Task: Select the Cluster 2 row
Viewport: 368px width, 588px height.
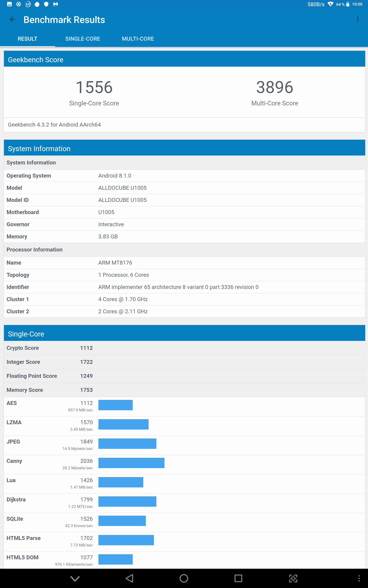Action: (x=184, y=311)
